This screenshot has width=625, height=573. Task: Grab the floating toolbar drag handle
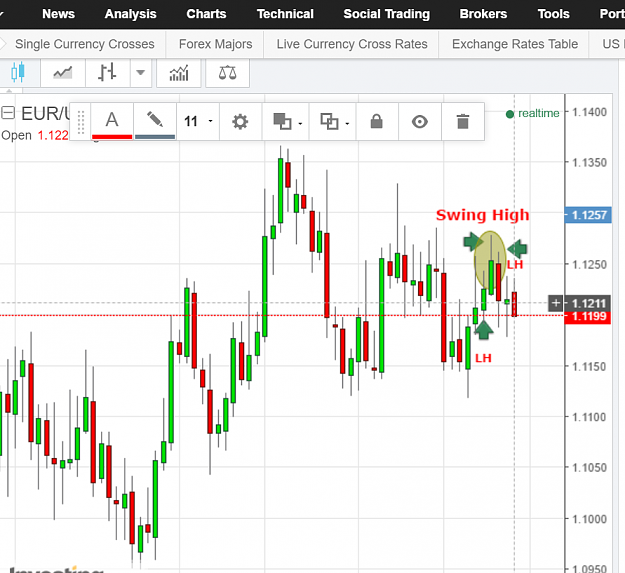tap(81, 122)
